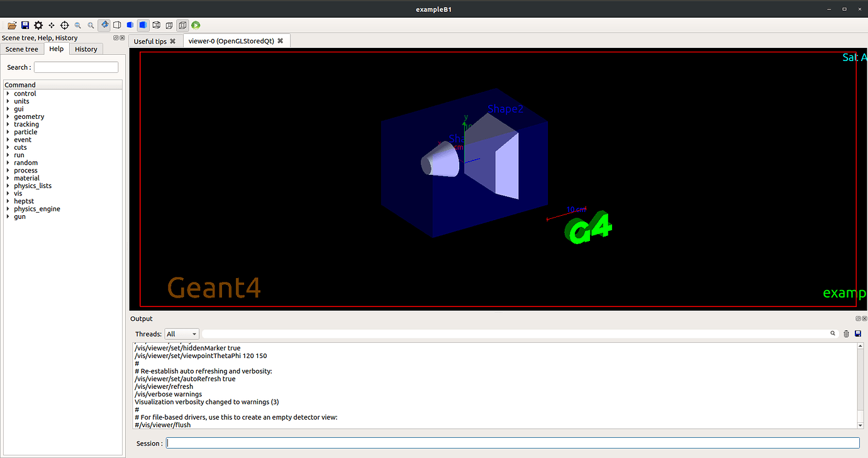Click the zoom out magnifier icon
This screenshot has width=868, height=458.
[x=77, y=25]
